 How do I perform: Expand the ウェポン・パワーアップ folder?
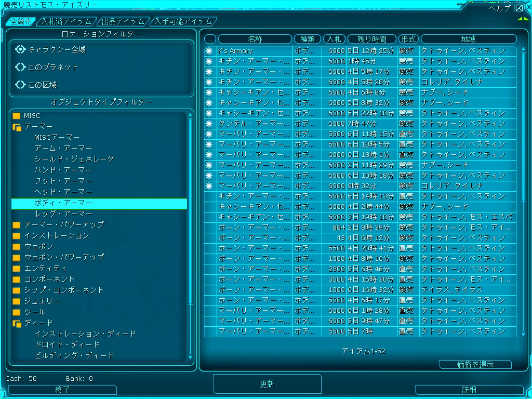click(x=16, y=258)
